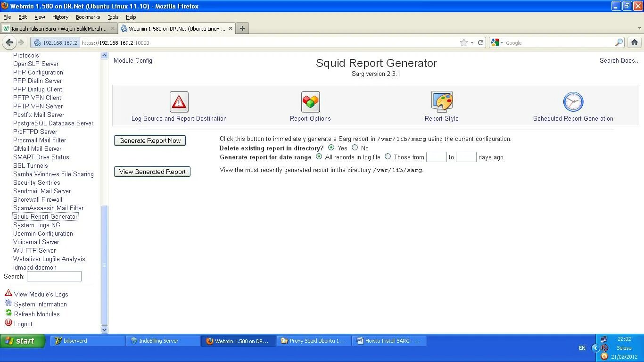Open the Search Docs link

coord(619,61)
